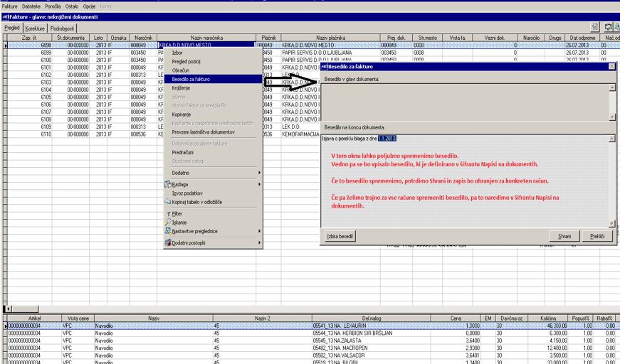
Task: Expand the Dodatni postopki submenu arrow
Action: tap(259, 242)
